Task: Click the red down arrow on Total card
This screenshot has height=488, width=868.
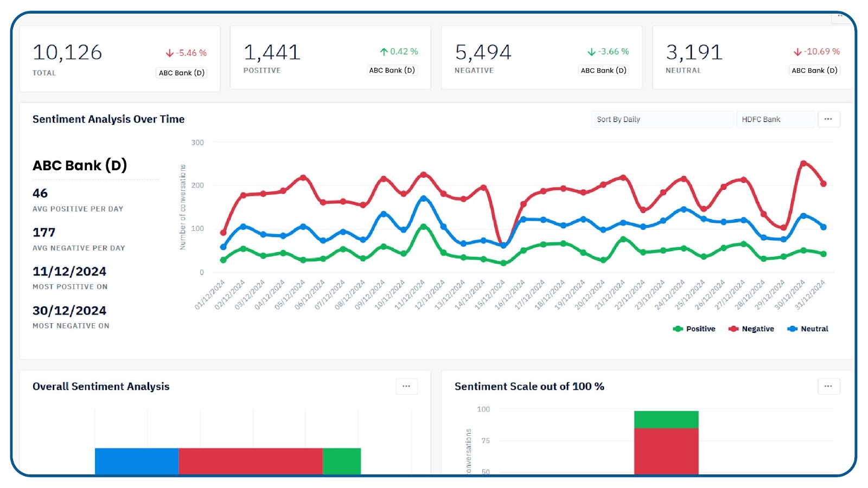Action: (x=170, y=53)
